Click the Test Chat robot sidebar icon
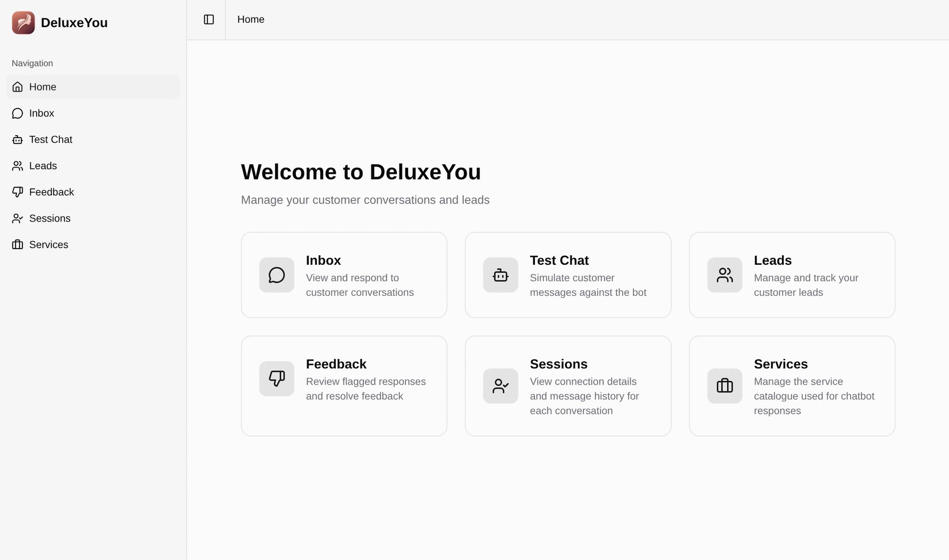This screenshot has width=949, height=560. click(x=18, y=140)
